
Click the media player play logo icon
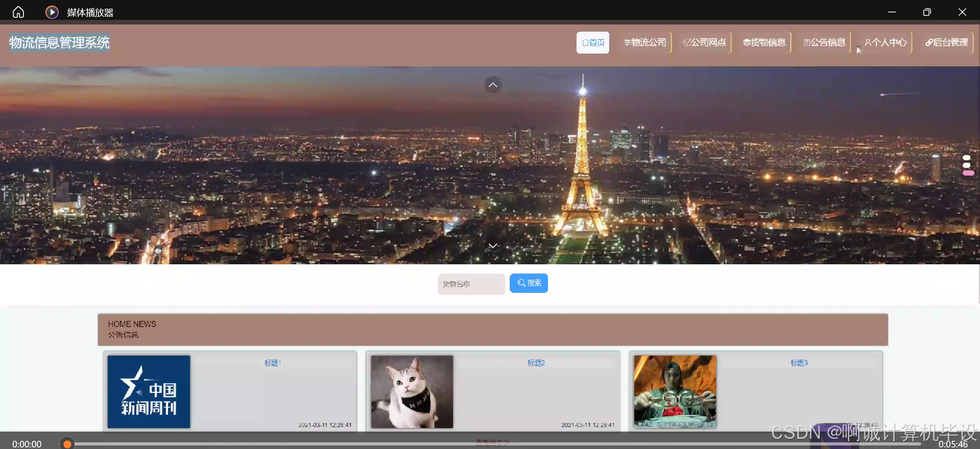tap(52, 12)
